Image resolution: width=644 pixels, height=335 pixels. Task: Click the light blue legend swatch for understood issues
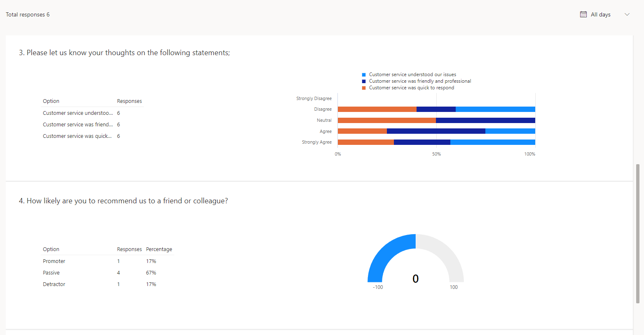(364, 75)
